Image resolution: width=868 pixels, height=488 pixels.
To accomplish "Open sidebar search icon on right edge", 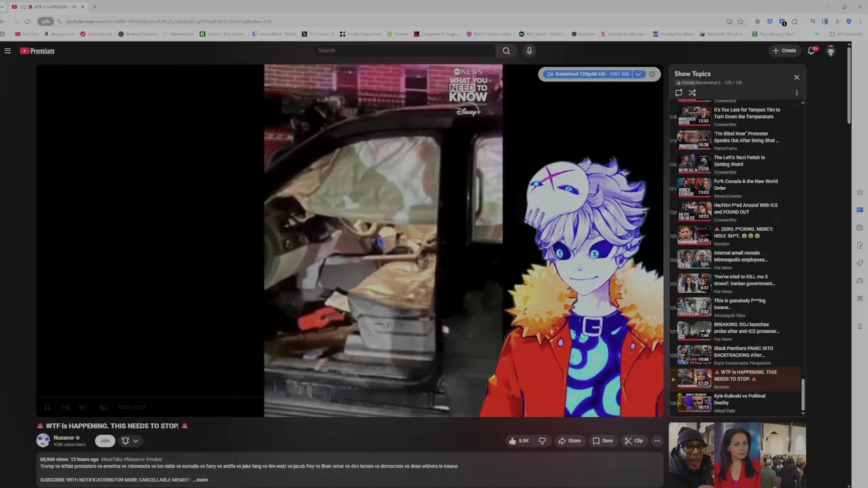I will (860, 192).
